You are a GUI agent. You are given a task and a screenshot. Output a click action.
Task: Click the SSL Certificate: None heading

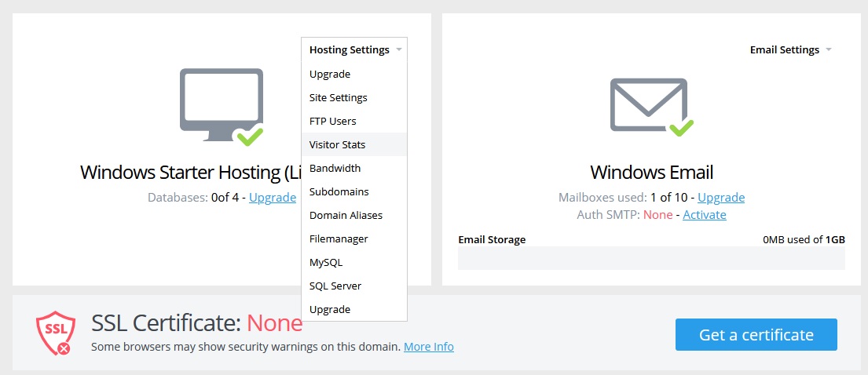point(197,323)
